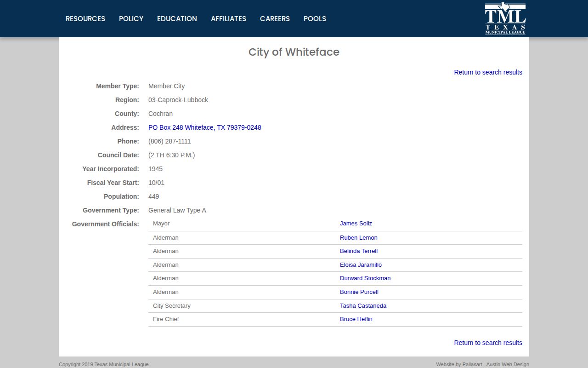The width and height of the screenshot is (588, 368).
Task: Open the Policy menu
Action: pyautogui.click(x=131, y=19)
